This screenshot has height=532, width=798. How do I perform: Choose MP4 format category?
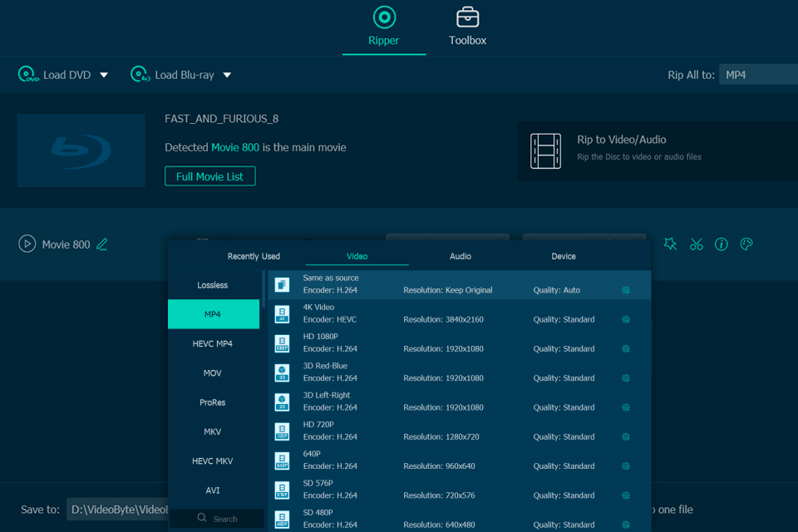tap(213, 314)
